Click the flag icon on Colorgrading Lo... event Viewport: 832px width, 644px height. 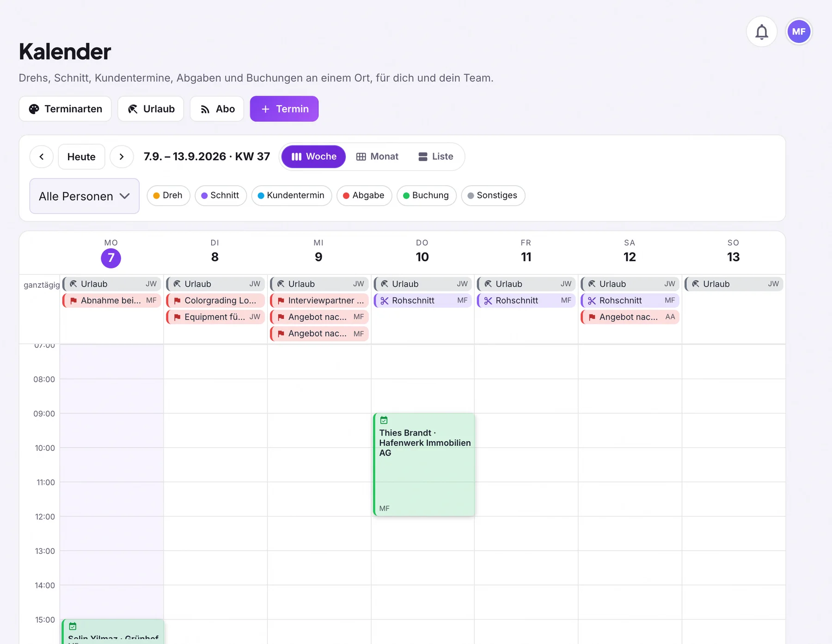[177, 301]
